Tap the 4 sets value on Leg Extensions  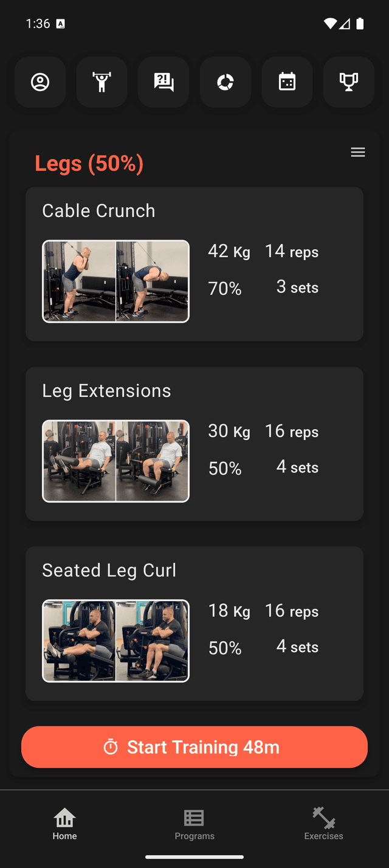click(x=297, y=467)
